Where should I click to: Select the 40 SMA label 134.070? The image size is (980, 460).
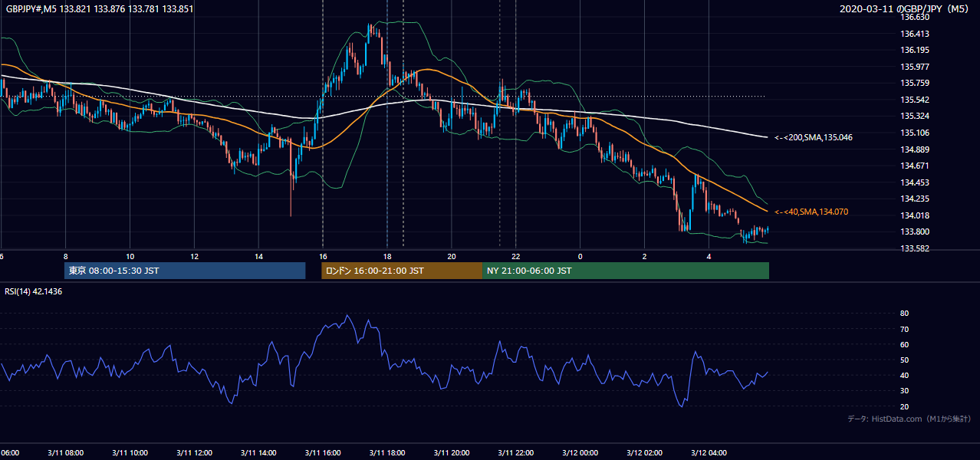[x=811, y=212]
